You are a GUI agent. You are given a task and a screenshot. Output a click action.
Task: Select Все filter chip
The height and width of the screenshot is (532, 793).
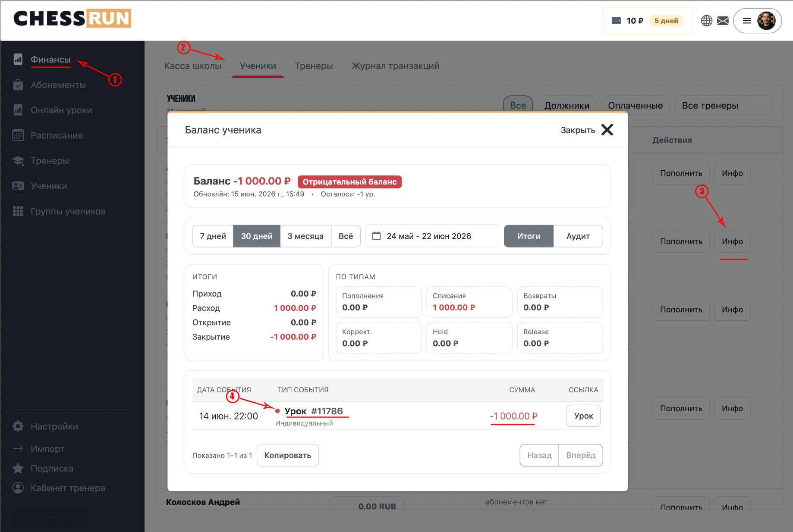[x=518, y=105]
